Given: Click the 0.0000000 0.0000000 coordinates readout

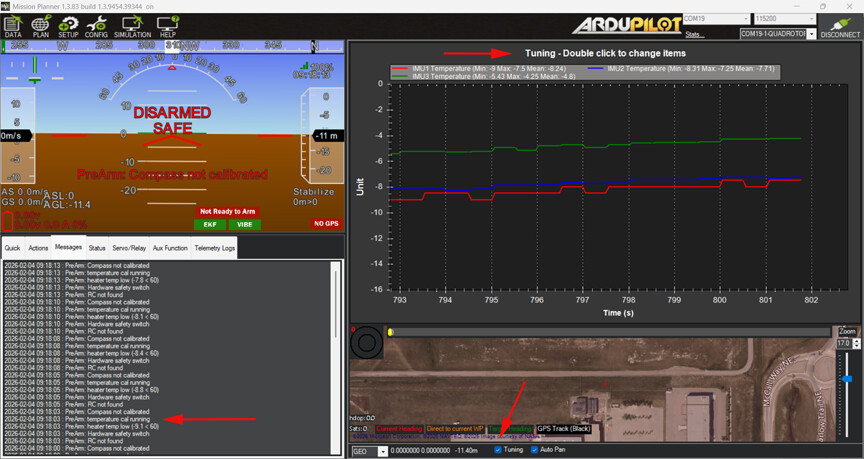Looking at the screenshot, I should click(x=420, y=451).
